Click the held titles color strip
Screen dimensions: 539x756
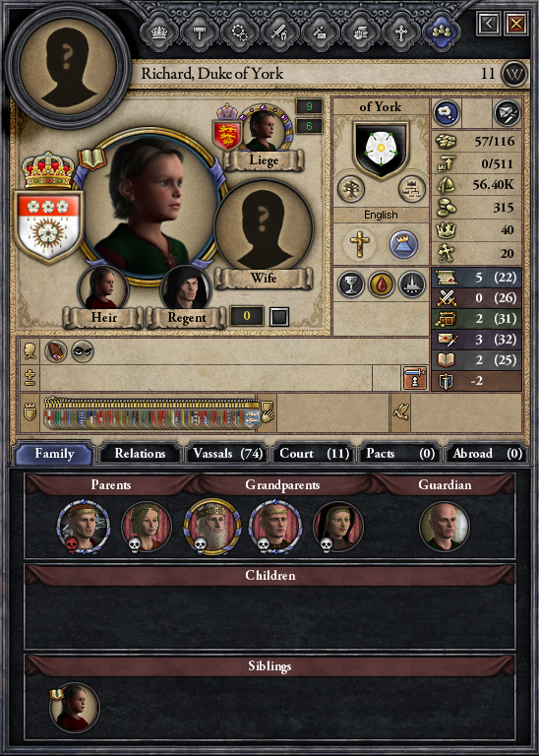(152, 414)
